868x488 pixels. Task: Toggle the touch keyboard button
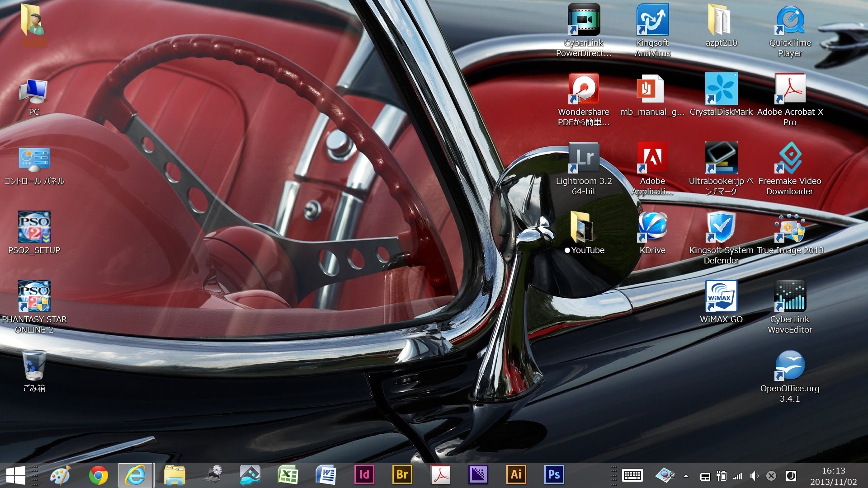(632, 475)
